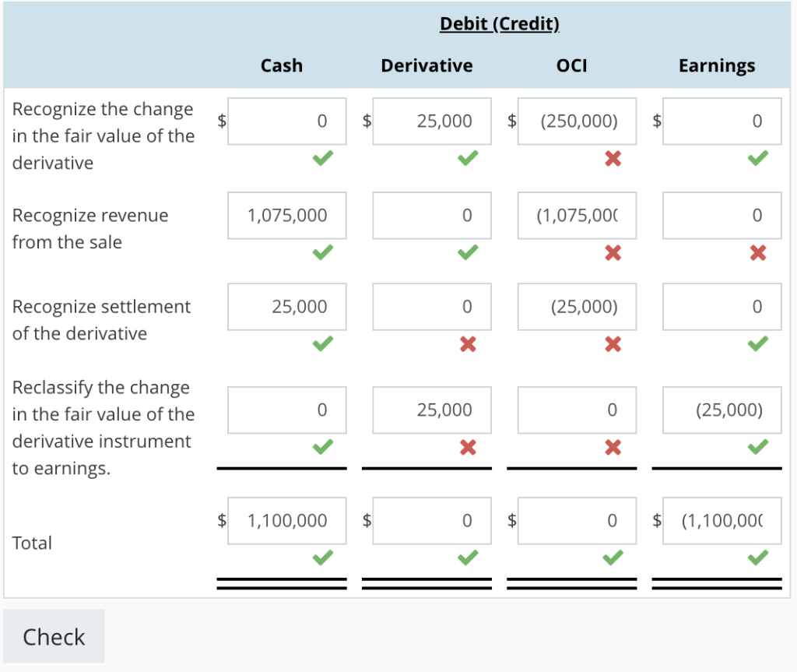The width and height of the screenshot is (797, 672).
Task: Select the OCI (1,075,000) input field
Action: [x=576, y=216]
